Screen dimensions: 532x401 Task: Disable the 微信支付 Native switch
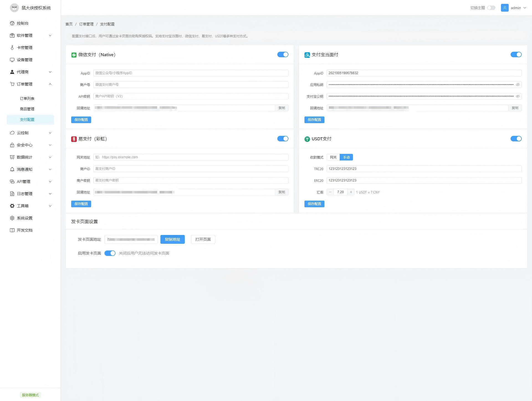pos(283,55)
